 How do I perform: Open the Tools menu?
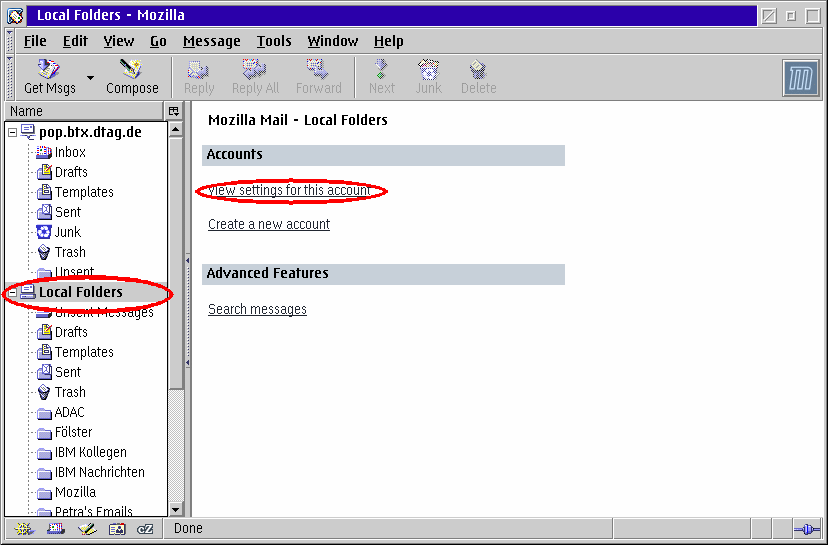[274, 41]
